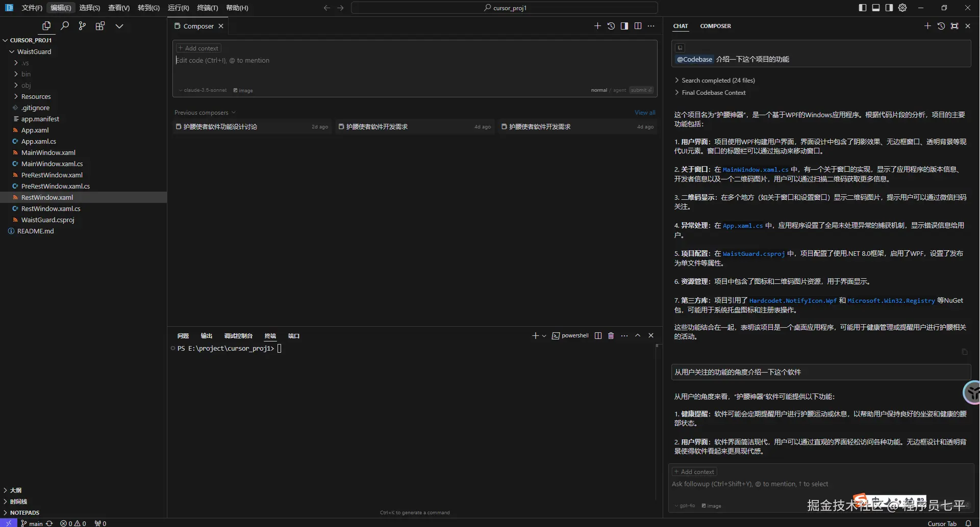Image resolution: width=980 pixels, height=527 pixels.
Task: Click the cursor_proj1 command center search box
Action: pyautogui.click(x=505, y=8)
